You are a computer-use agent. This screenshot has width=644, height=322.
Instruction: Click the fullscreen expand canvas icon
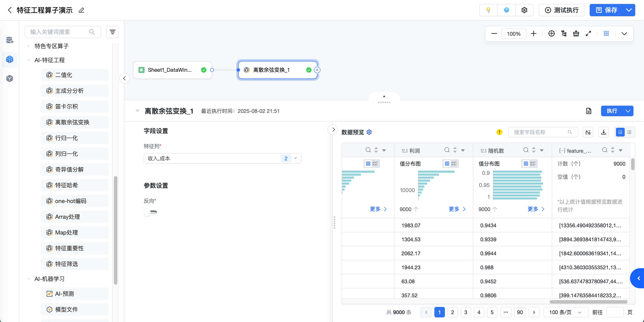tap(588, 34)
